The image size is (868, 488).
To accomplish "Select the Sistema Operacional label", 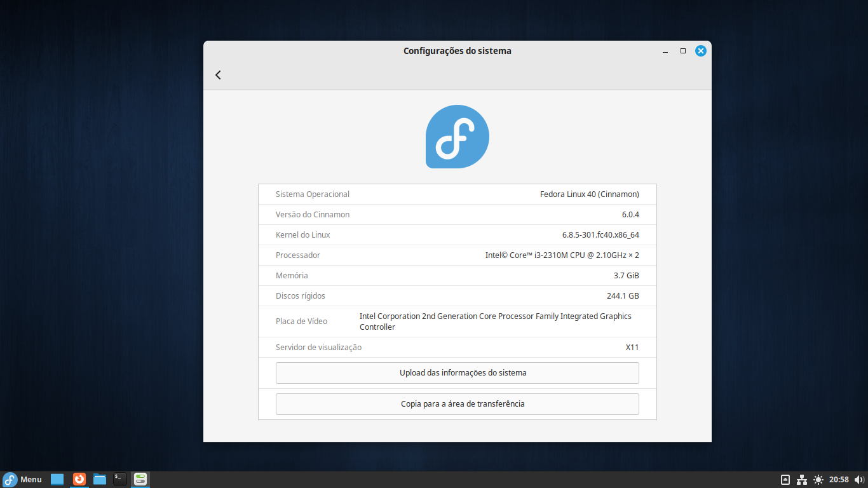I will [x=313, y=194].
